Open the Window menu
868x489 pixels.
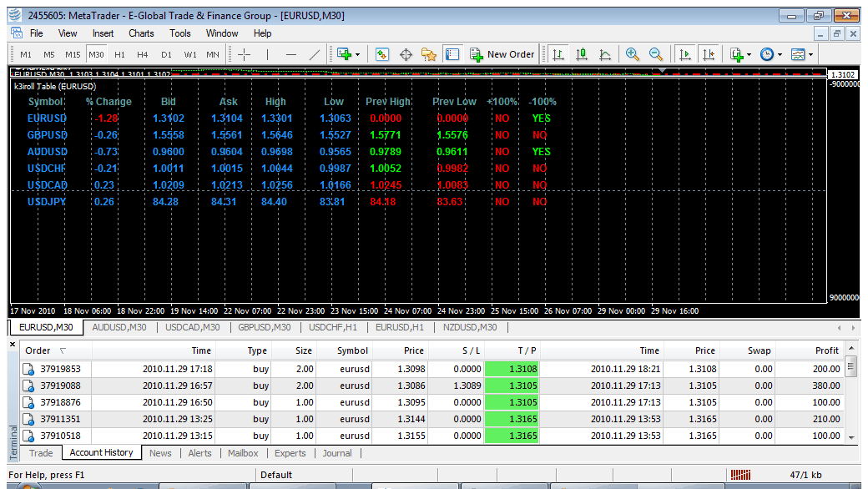click(x=222, y=33)
